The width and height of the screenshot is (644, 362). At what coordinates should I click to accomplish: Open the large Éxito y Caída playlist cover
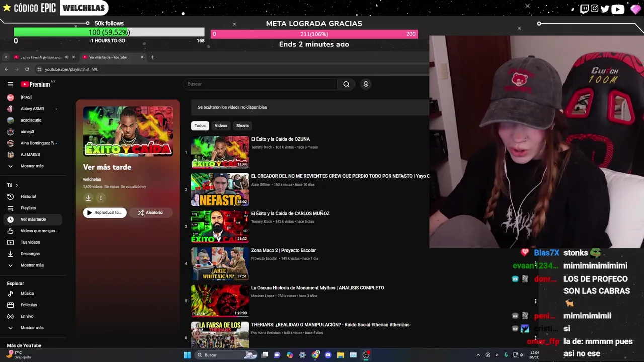tap(128, 132)
